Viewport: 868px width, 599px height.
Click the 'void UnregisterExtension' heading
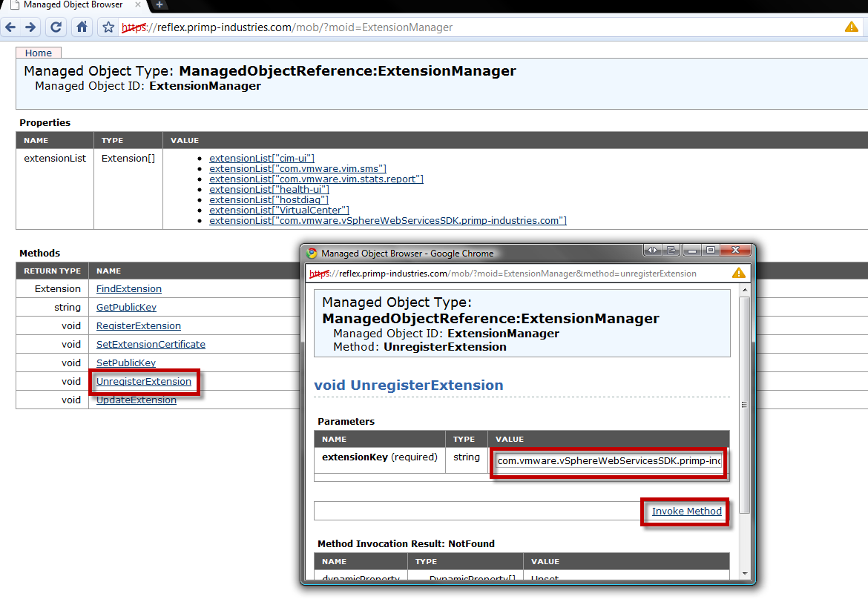click(x=409, y=385)
